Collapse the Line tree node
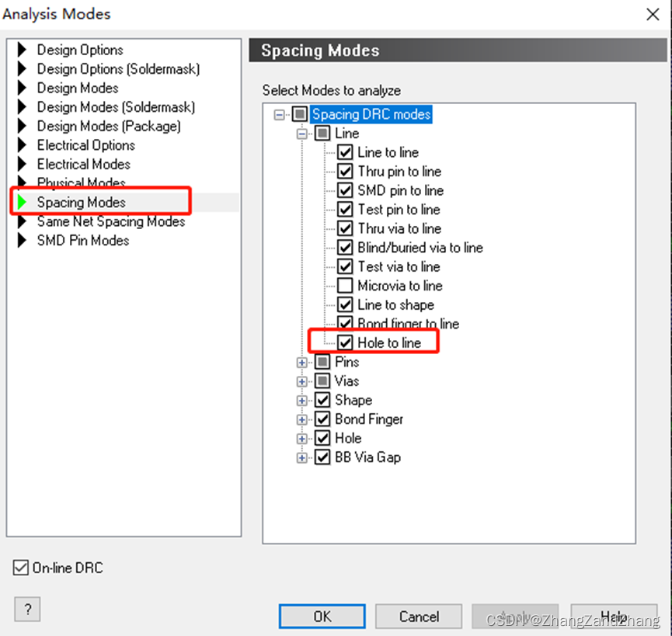This screenshot has width=672, height=636. 302,134
